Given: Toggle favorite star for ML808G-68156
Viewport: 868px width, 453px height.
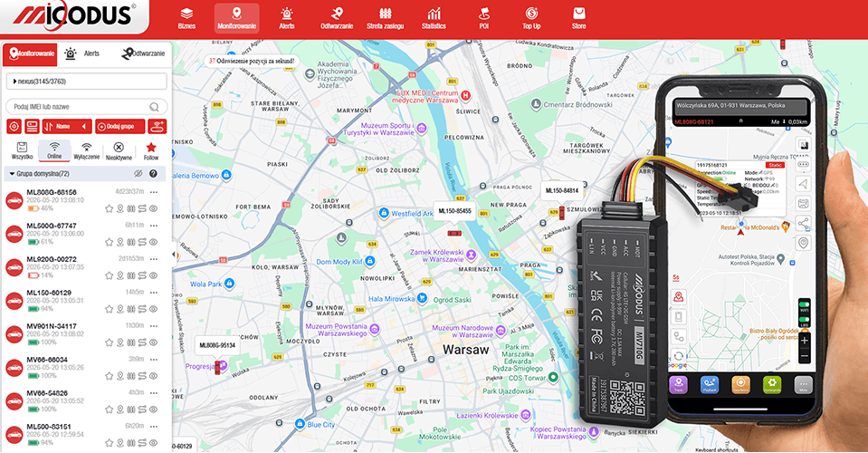Looking at the screenshot, I should [109, 208].
